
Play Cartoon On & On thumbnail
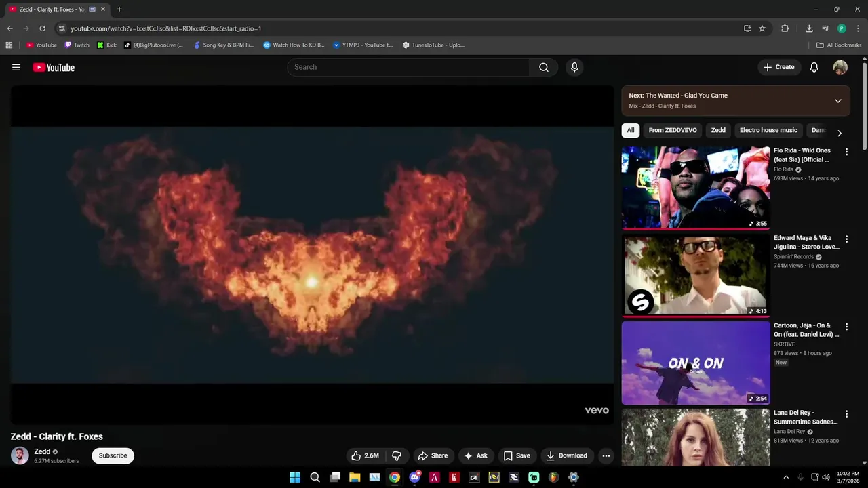pos(696,363)
